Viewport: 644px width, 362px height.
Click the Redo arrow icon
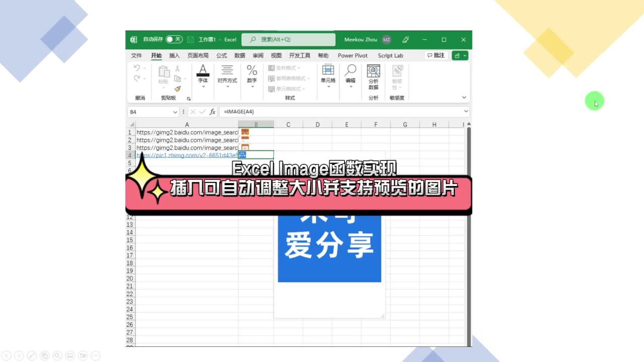click(136, 78)
